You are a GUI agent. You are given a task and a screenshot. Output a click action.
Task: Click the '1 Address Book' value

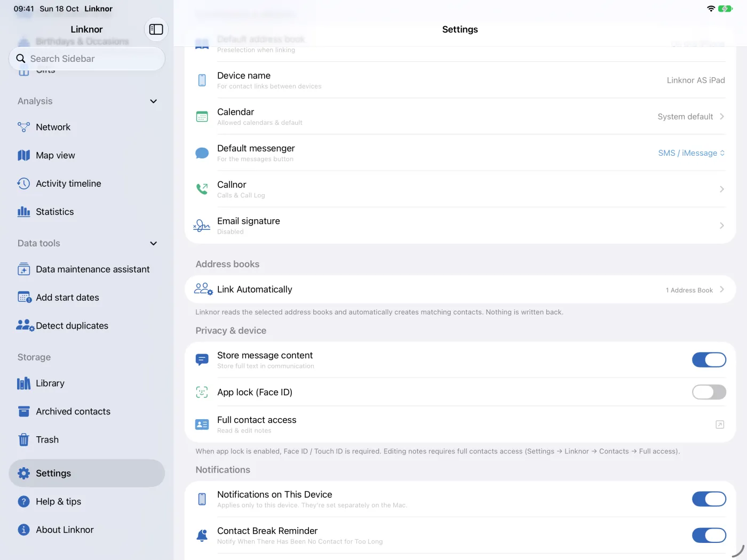coord(689,290)
